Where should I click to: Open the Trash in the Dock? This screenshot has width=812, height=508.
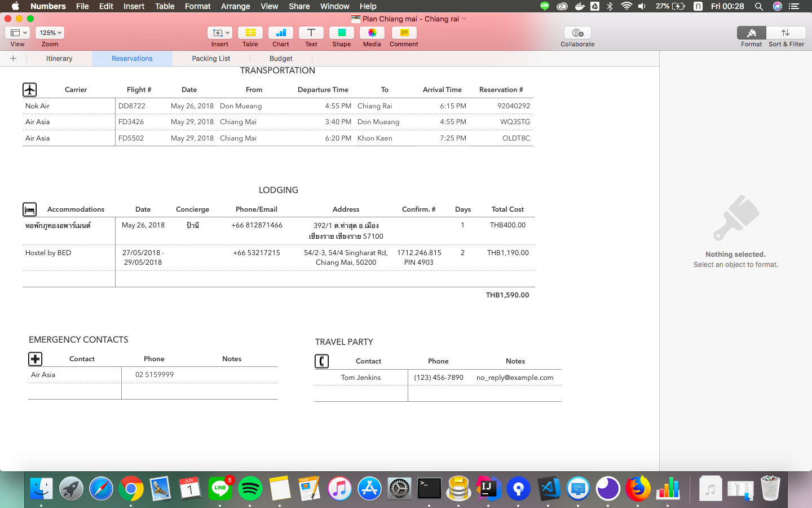(770, 489)
